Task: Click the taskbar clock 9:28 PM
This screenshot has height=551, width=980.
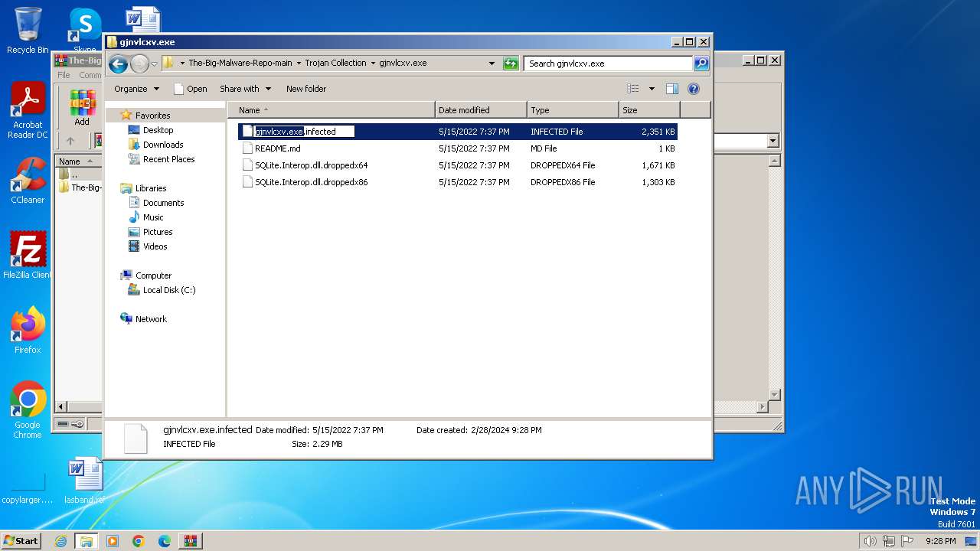Action: pos(940,541)
